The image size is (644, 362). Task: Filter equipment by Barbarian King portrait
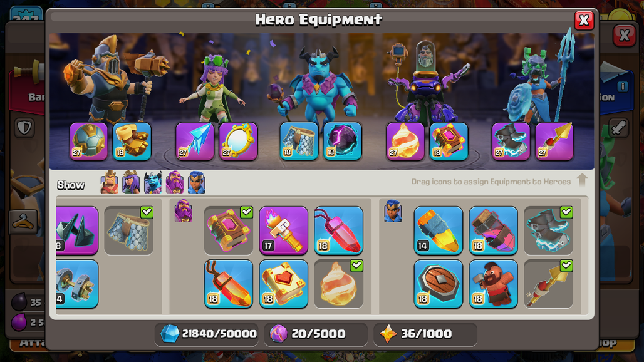coord(109,182)
